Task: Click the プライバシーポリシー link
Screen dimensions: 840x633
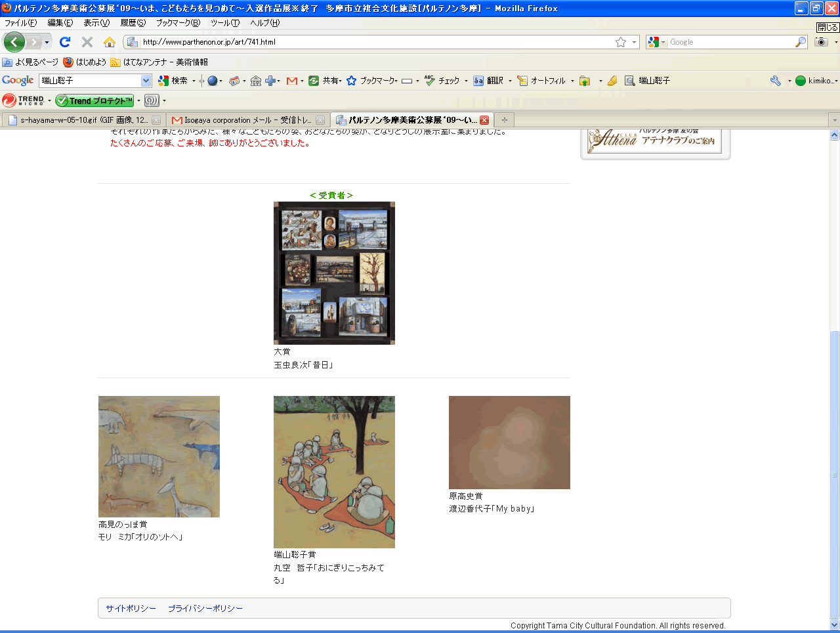Action: coord(205,609)
